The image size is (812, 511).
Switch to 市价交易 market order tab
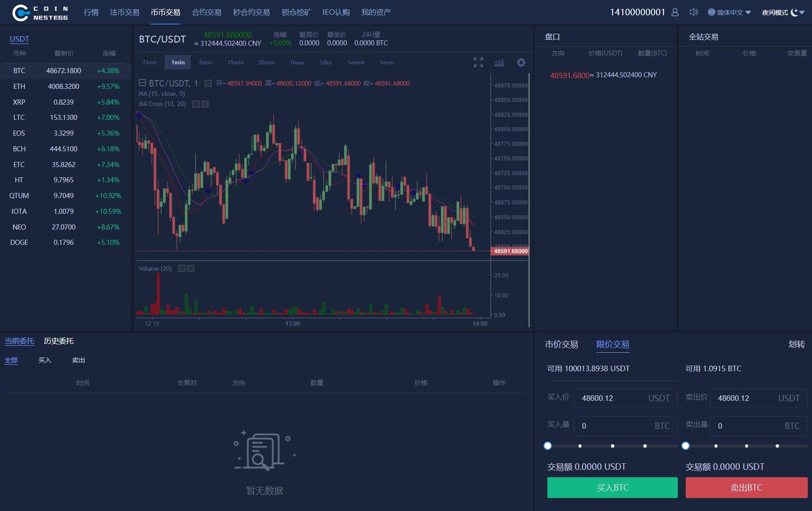point(562,344)
